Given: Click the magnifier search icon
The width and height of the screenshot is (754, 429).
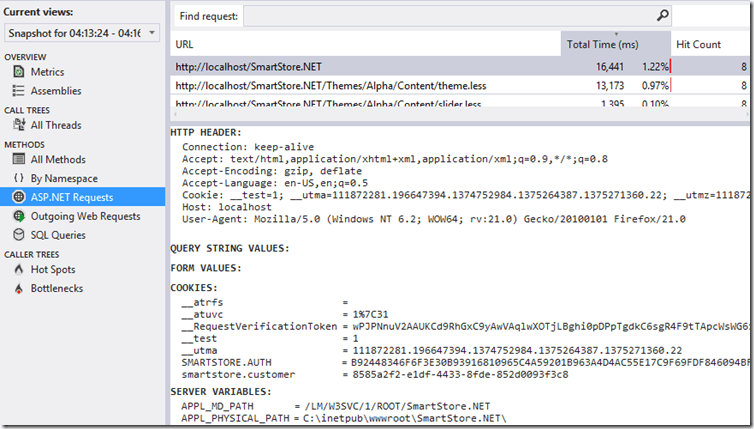Looking at the screenshot, I should click(663, 16).
